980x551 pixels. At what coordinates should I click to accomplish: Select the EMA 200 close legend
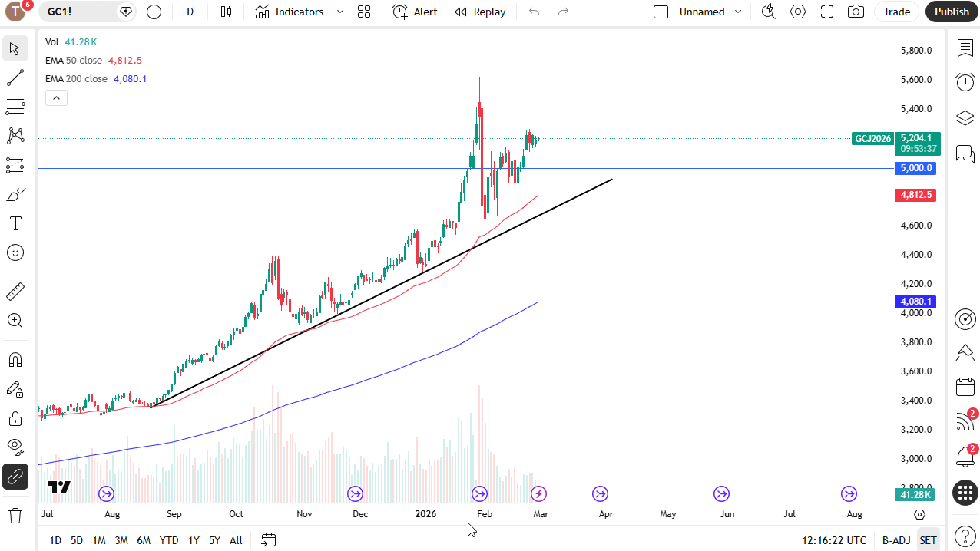tap(76, 79)
